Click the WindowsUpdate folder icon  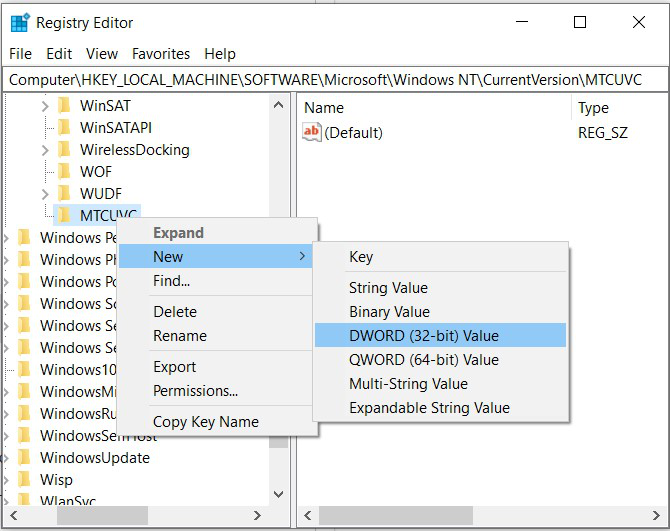pyautogui.click(x=24, y=458)
